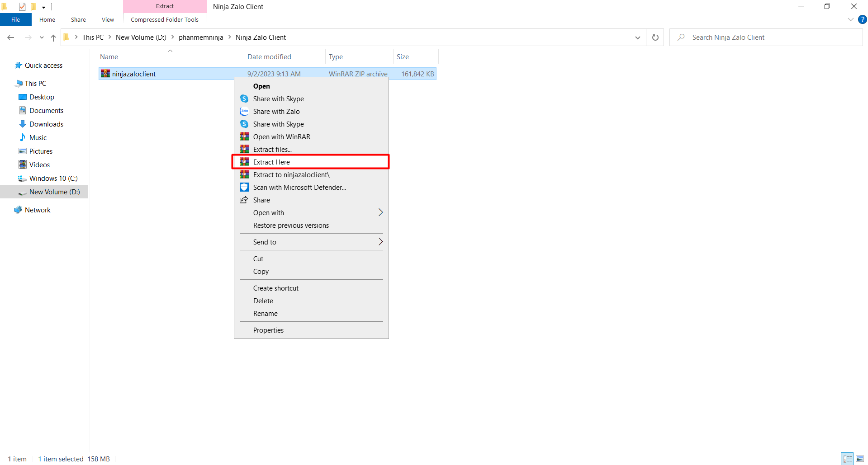868x465 pixels.
Task: Expand the ribbon with chevron
Action: pyautogui.click(x=851, y=19)
